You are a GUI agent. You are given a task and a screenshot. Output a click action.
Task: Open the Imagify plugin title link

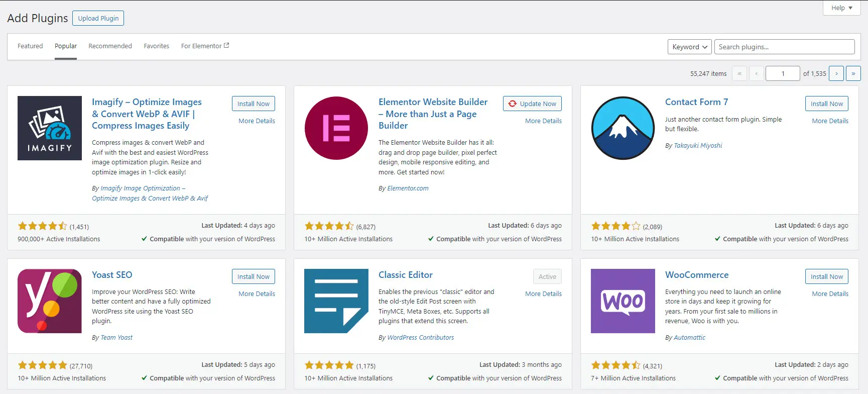[x=147, y=114]
